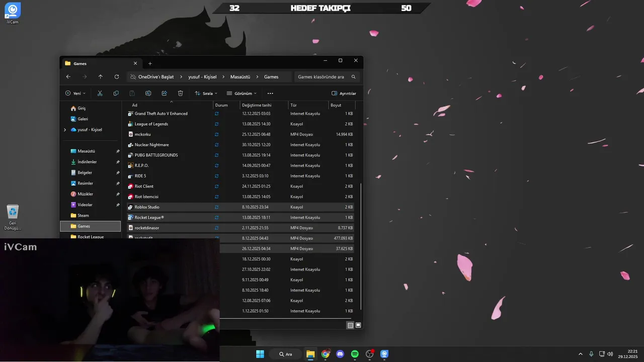Open Galeri in the navigation pane
This screenshot has width=644, height=362.
83,119
